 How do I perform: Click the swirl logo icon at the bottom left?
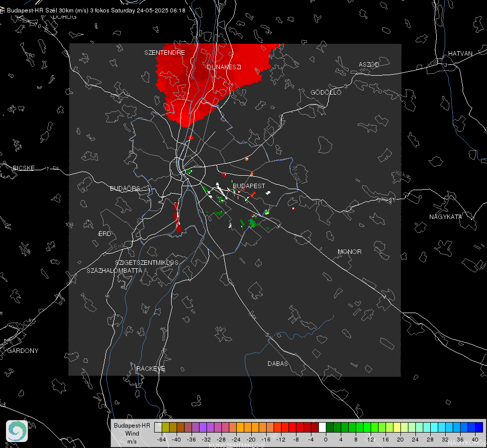click(17, 431)
